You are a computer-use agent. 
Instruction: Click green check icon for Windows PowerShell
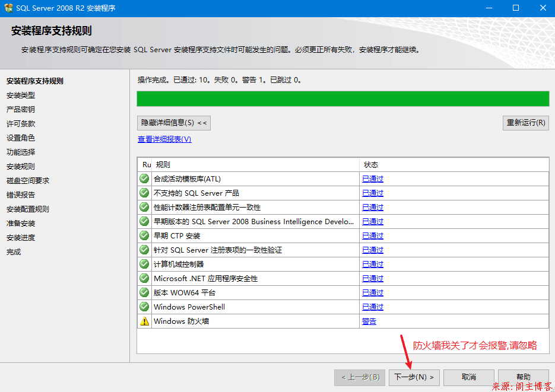(x=144, y=307)
